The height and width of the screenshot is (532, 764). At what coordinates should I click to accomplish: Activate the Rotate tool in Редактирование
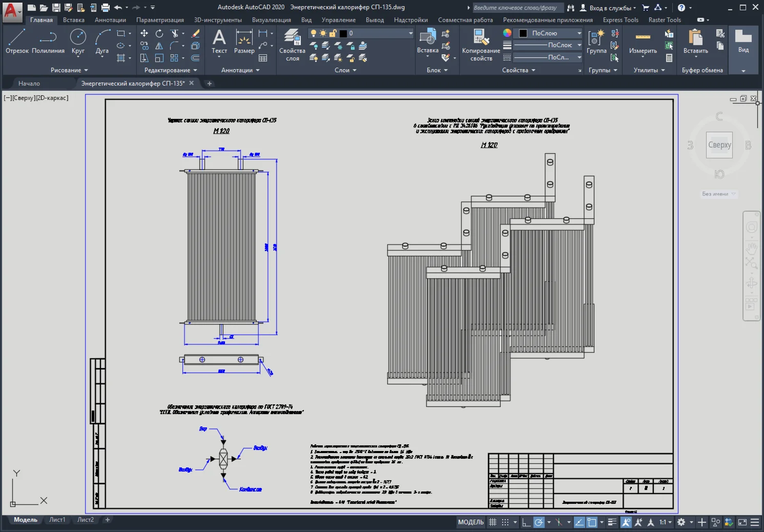[x=159, y=33]
